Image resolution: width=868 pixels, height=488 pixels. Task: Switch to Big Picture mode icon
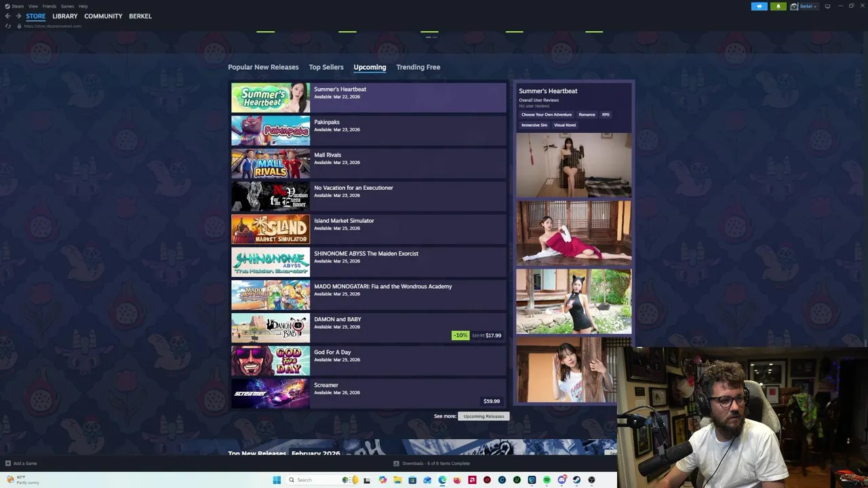[827, 6]
